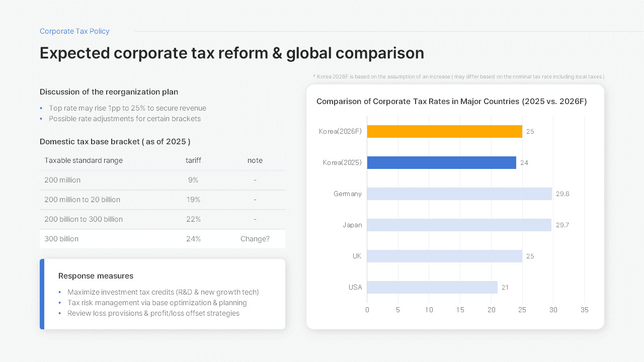This screenshot has width=644, height=362.
Task: Select the orange Korea(2026F) bar
Action: click(x=445, y=131)
